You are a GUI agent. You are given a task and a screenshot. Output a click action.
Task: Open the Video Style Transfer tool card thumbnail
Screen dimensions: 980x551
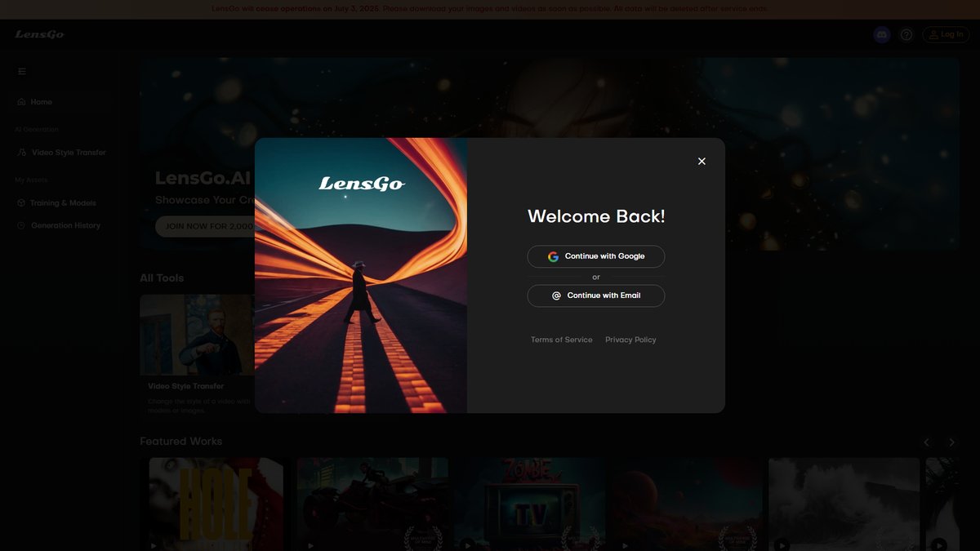point(197,335)
